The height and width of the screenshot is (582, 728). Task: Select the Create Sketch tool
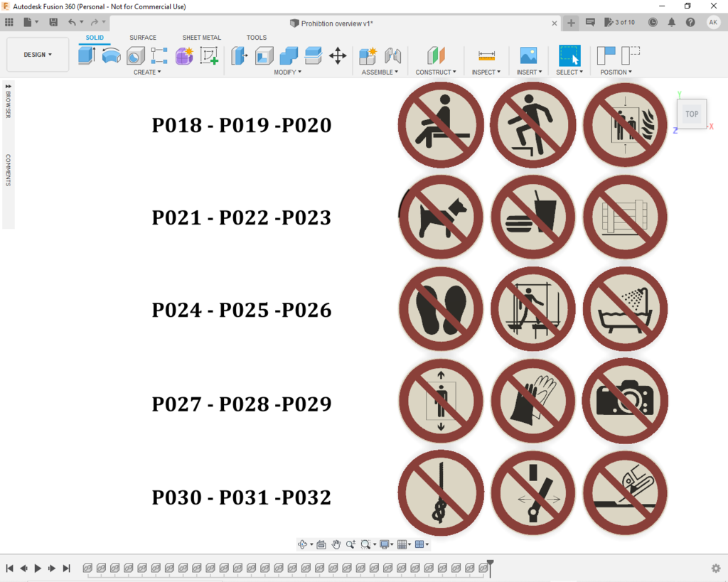point(208,55)
